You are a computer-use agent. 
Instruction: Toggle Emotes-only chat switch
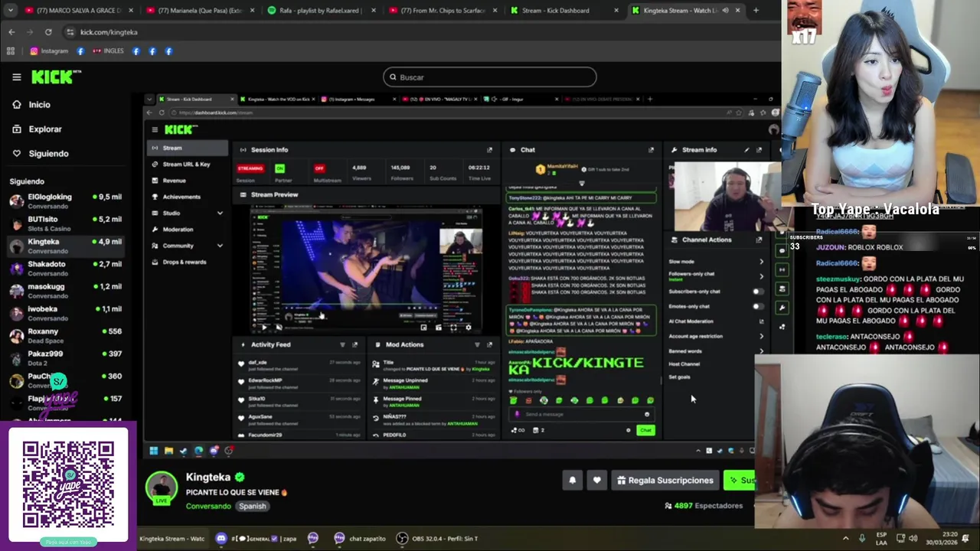(x=758, y=306)
